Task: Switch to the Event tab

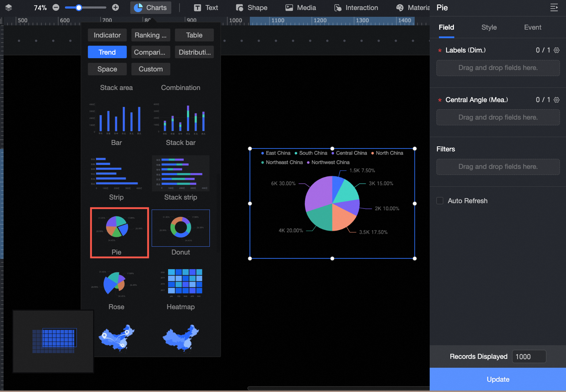Action: (x=532, y=27)
